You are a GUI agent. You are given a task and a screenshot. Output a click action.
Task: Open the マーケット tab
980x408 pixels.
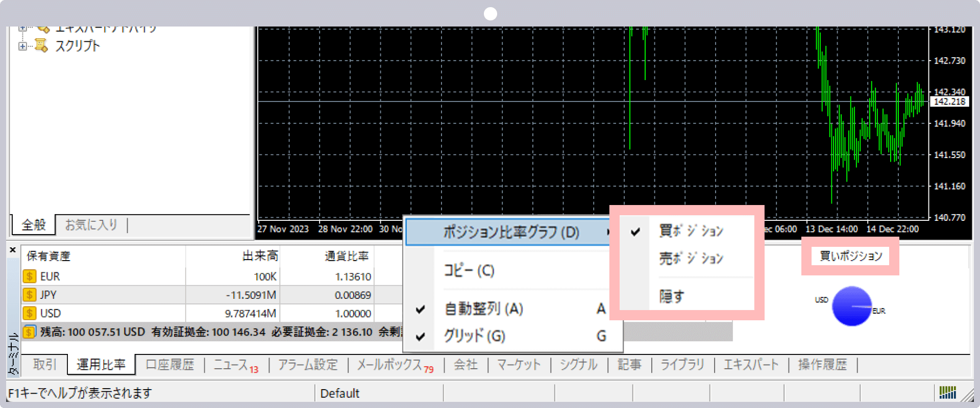click(x=519, y=365)
